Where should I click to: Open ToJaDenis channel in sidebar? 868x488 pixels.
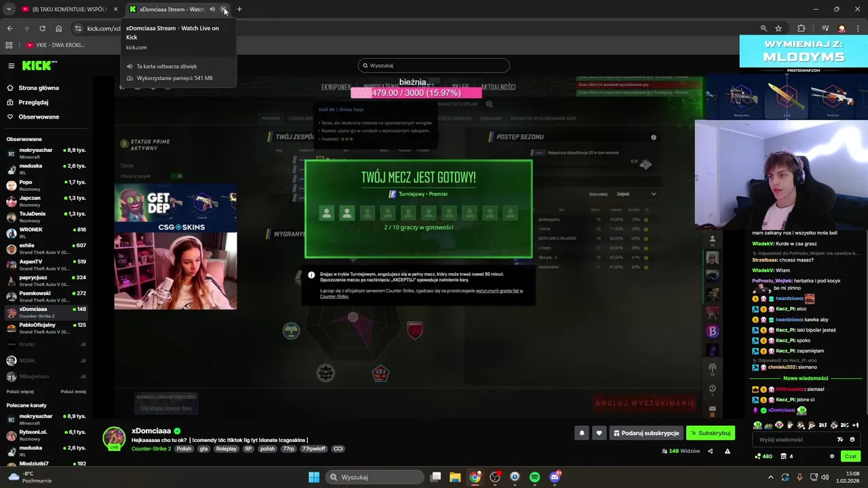(x=45, y=217)
